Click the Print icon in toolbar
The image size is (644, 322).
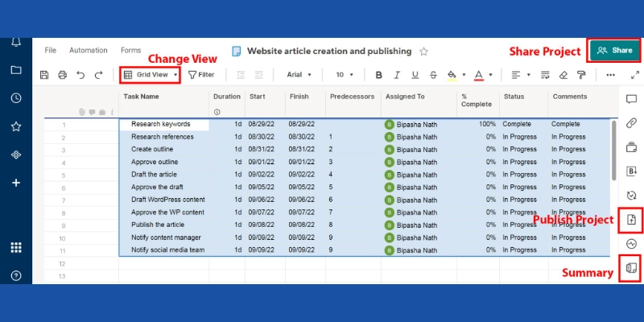point(62,75)
